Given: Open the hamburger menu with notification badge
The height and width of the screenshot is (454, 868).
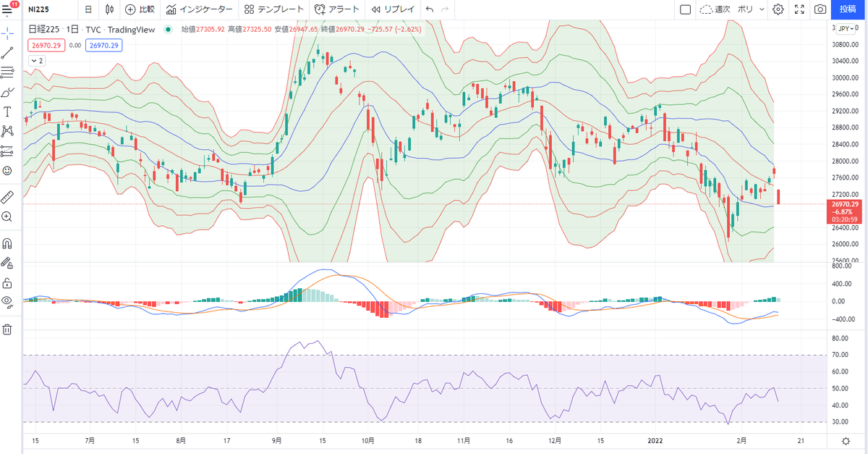Looking at the screenshot, I should [9, 9].
